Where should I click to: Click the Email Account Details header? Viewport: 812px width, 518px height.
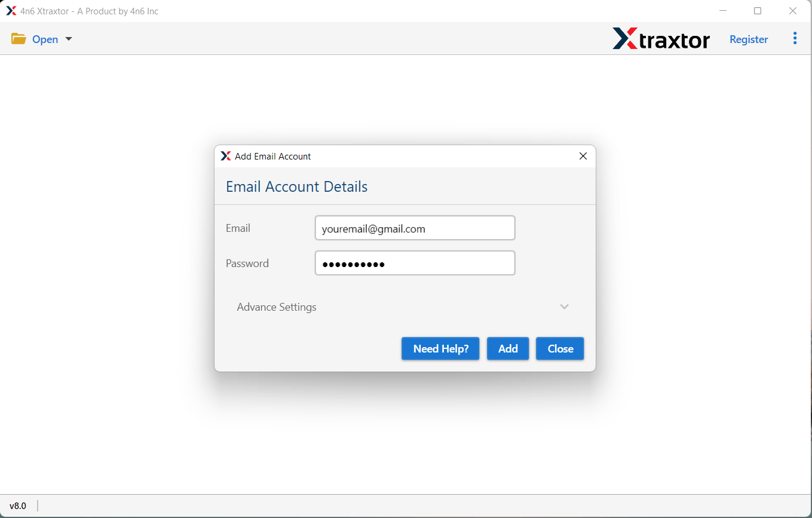click(296, 186)
